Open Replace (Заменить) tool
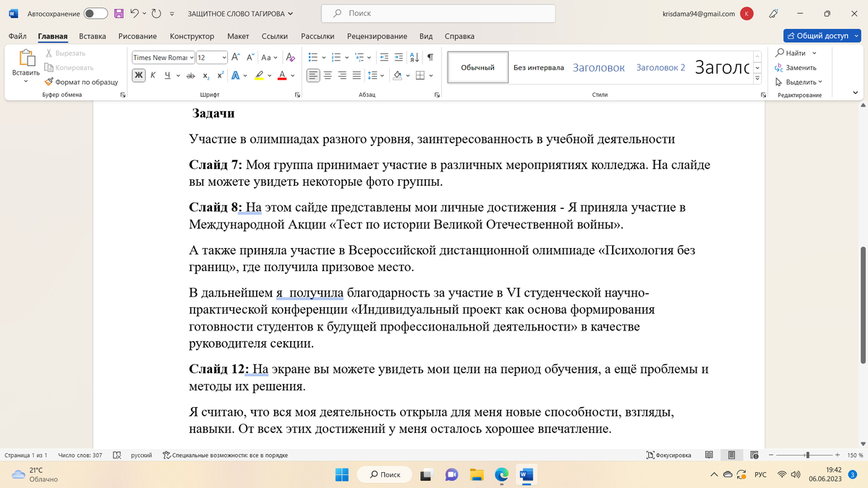Screen dimensions: 868x488 pos(795,67)
